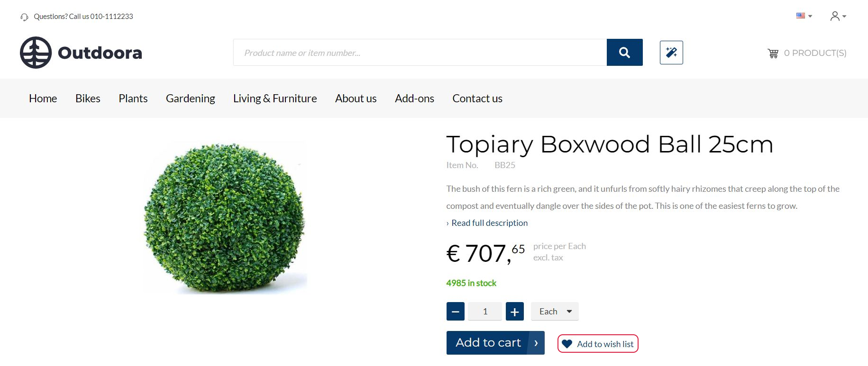Click the headset support icon

[24, 17]
